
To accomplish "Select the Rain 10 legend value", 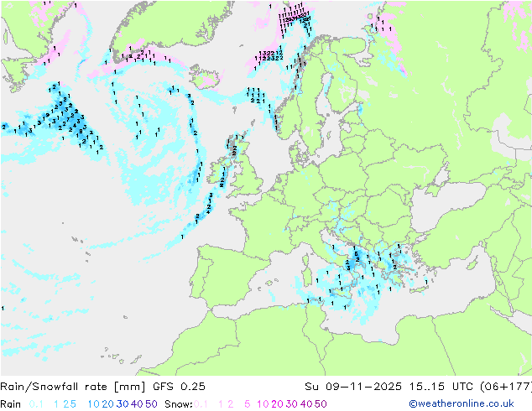I will pyautogui.click(x=93, y=404).
